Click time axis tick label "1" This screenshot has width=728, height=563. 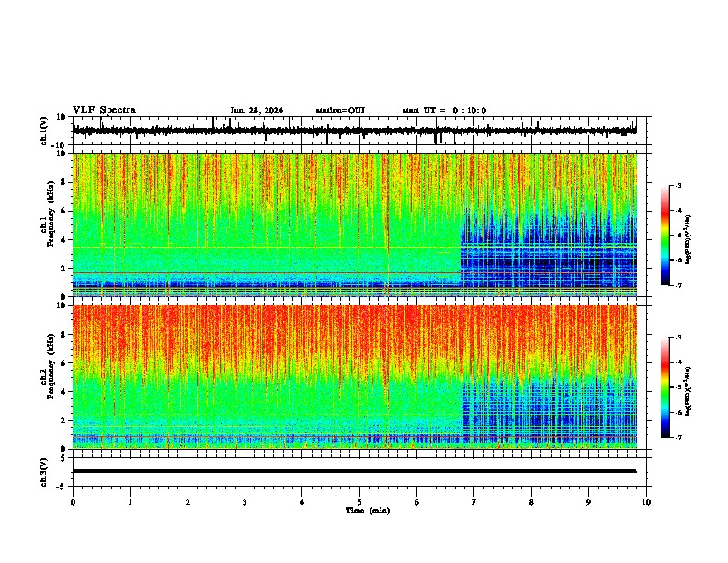(130, 502)
